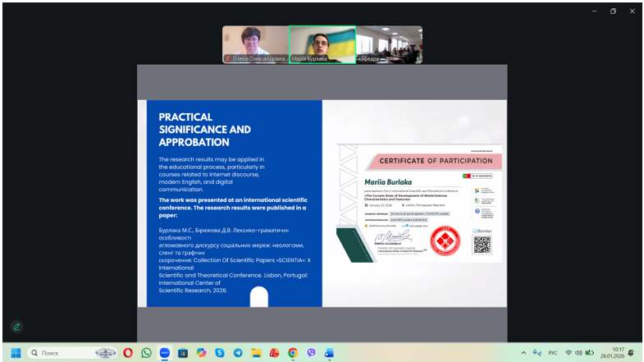Click the green annotation pencil icon

click(16, 327)
